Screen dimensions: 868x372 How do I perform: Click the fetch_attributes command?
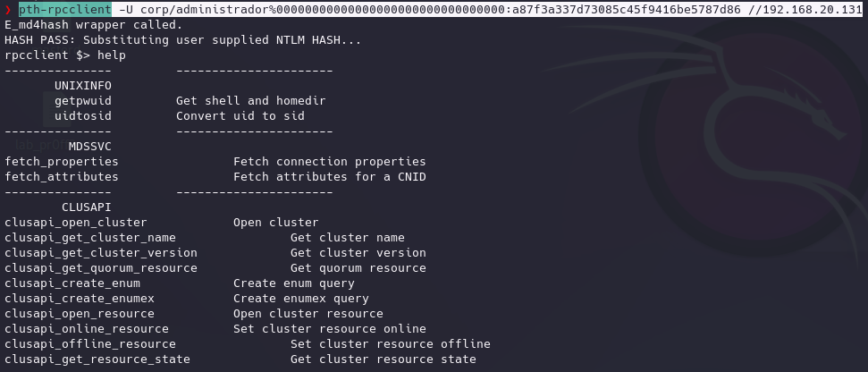(x=62, y=176)
